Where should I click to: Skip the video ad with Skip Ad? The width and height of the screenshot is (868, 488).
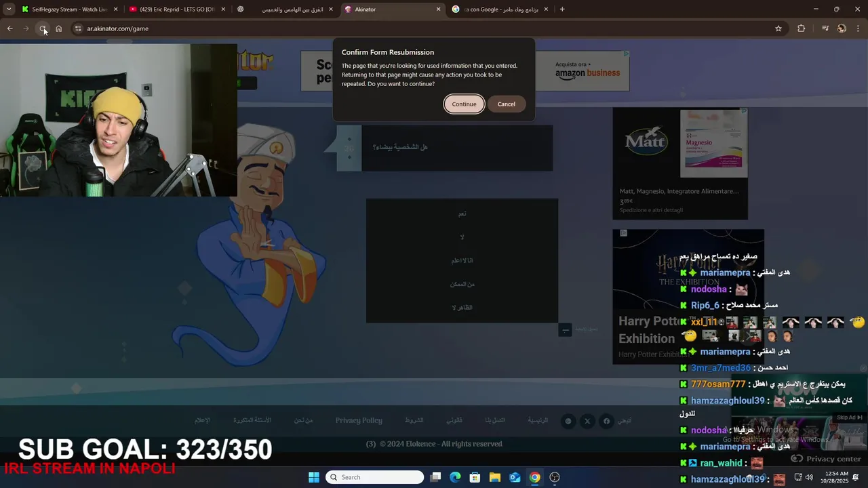click(849, 418)
